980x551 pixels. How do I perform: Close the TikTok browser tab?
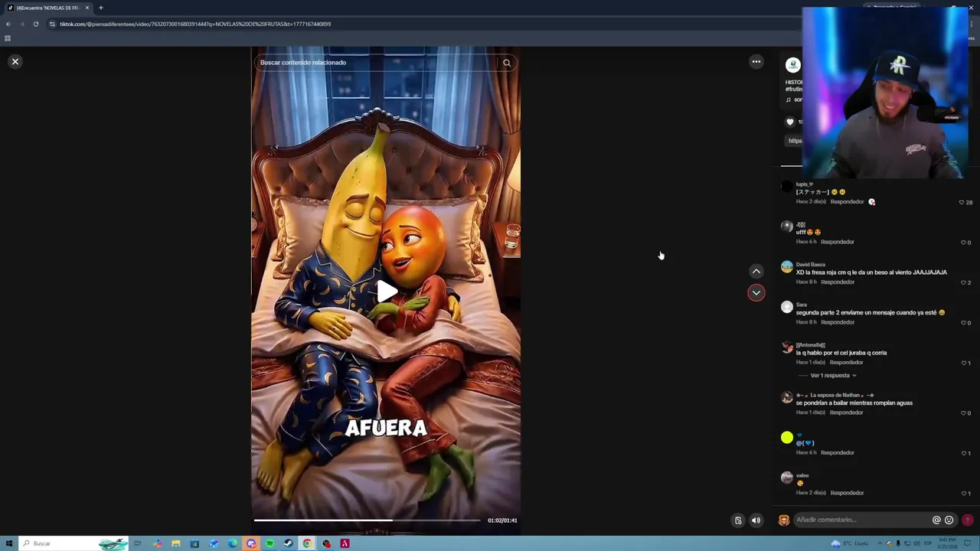click(87, 8)
